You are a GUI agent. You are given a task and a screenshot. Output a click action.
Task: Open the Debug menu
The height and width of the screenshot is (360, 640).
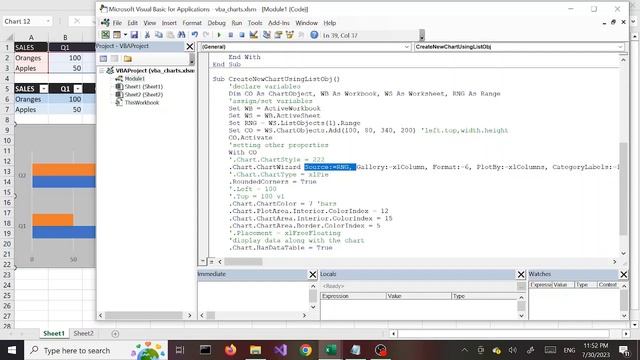216,23
